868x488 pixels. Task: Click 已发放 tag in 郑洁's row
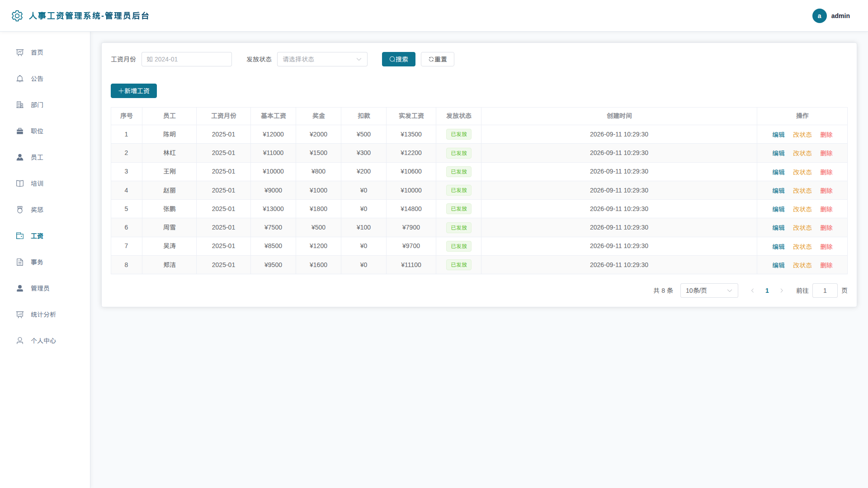[x=459, y=265]
